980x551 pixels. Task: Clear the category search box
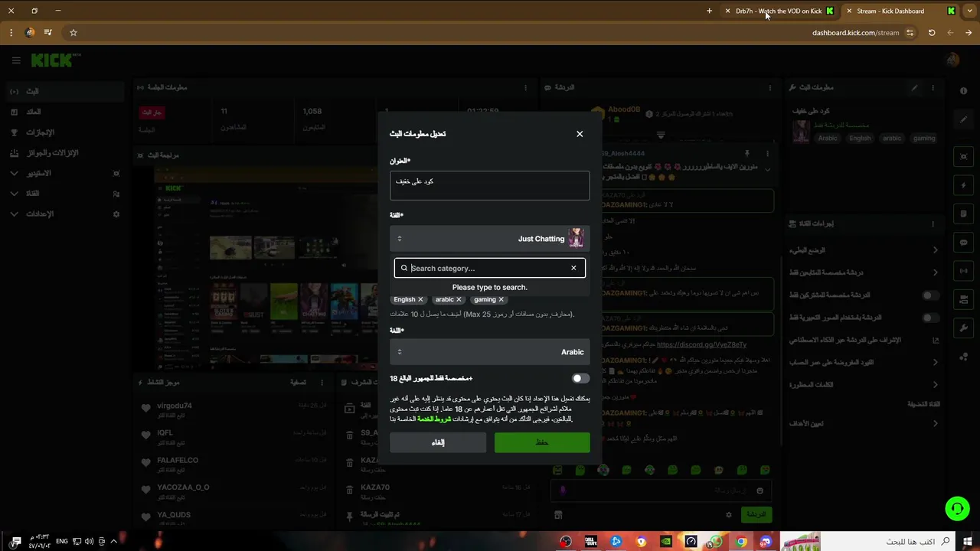tap(573, 268)
